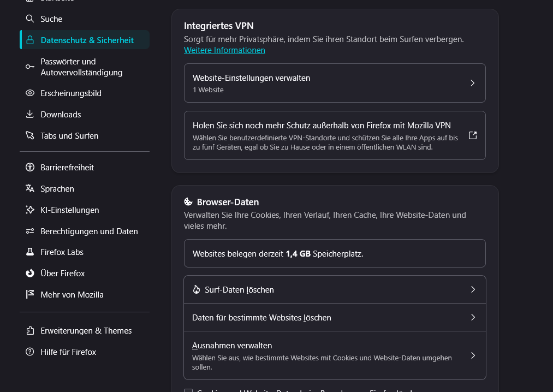553x392 pixels.
Task: Click the magnifier icon next to Suche
Action: pos(30,19)
